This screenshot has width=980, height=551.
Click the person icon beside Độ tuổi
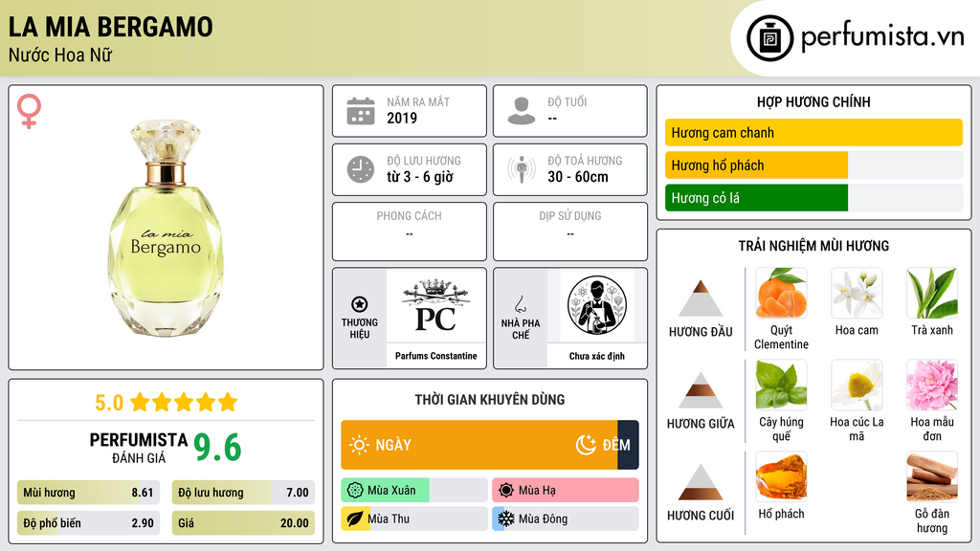[522, 111]
